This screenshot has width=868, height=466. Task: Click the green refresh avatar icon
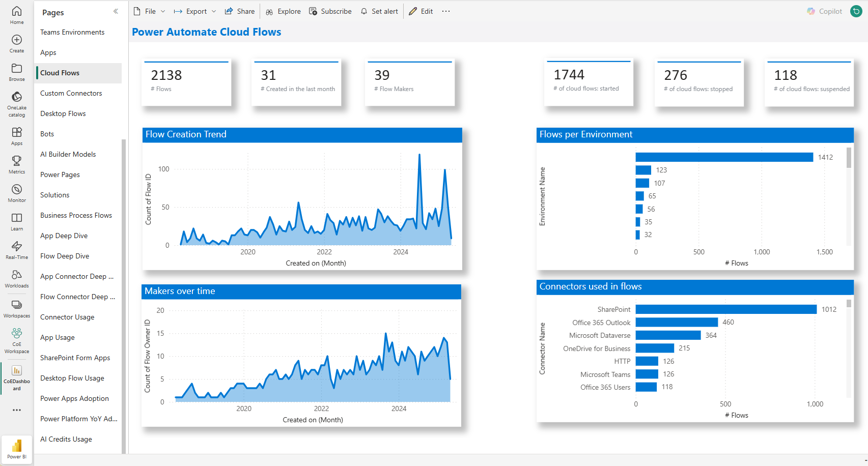[856, 11]
